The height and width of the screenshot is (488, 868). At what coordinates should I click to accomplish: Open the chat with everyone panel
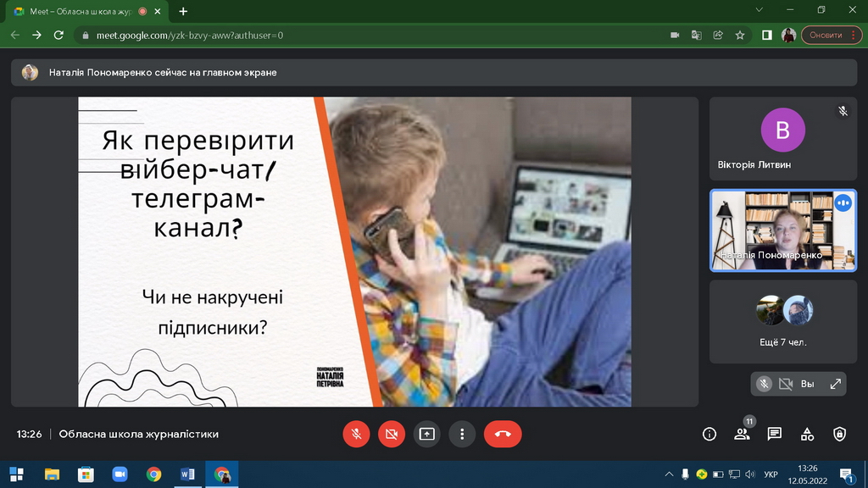click(774, 434)
